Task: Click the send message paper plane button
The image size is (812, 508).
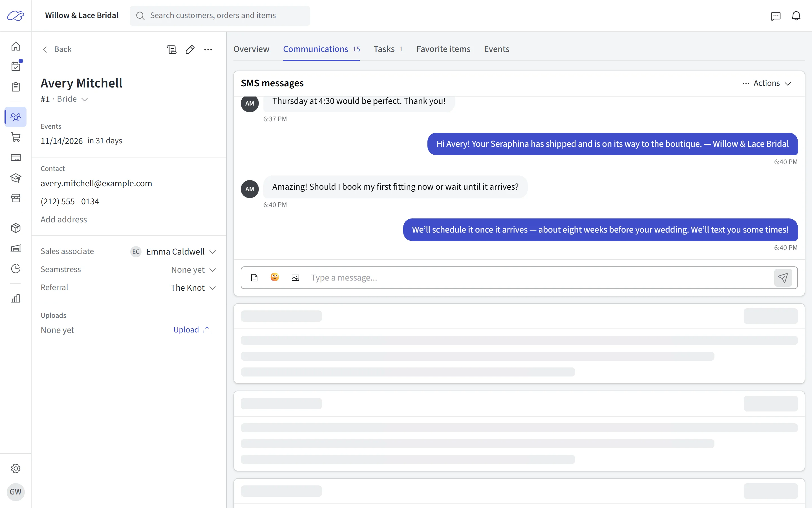Action: 783,277
